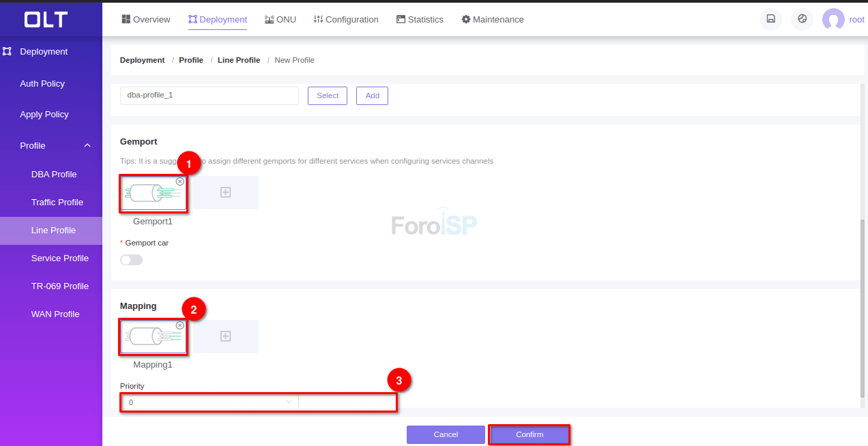Open Traffic Profile in sidebar

point(57,202)
